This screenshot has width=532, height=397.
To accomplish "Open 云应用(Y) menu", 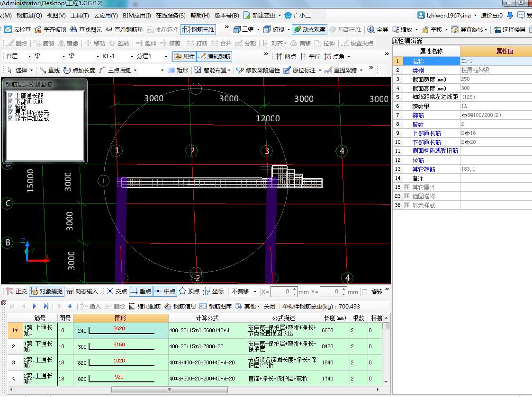I will pos(106,16).
